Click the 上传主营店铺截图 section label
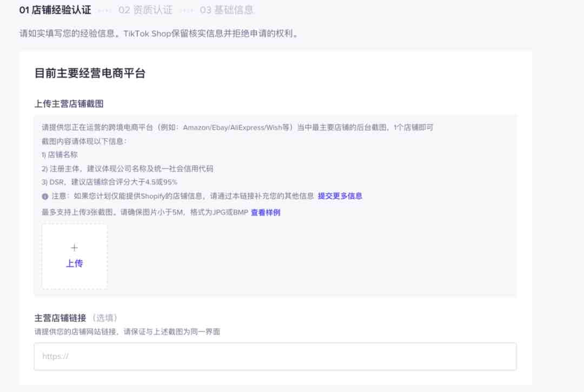The width and height of the screenshot is (584, 392). coord(69,104)
